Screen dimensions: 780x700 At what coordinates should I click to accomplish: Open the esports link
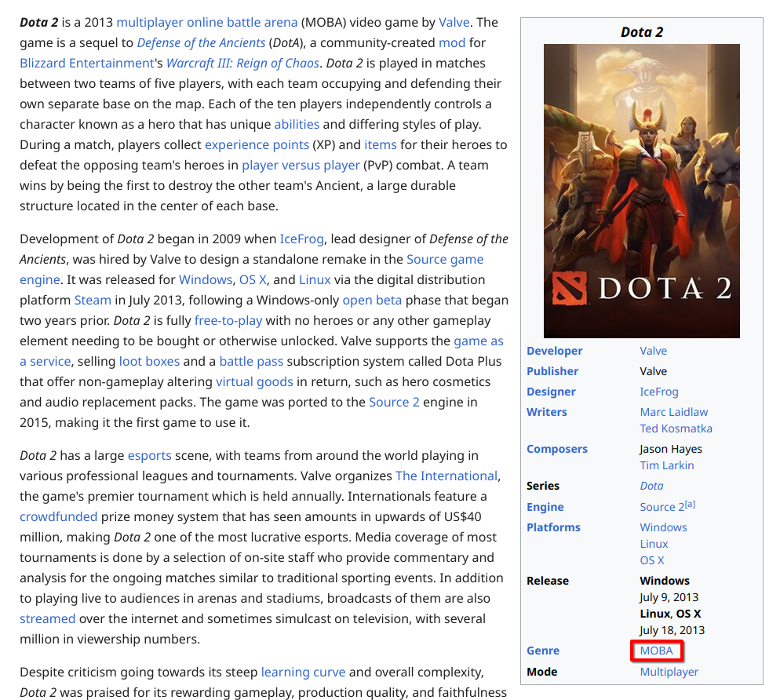tap(149, 456)
